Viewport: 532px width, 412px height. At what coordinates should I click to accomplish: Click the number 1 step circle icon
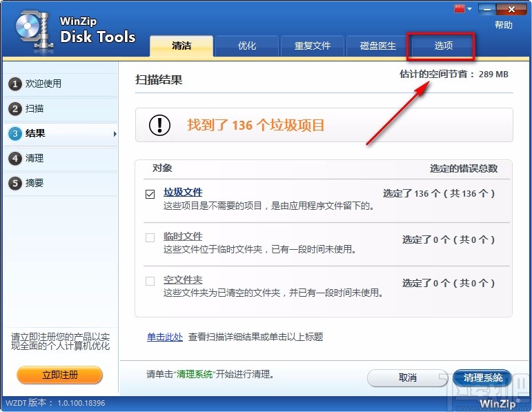(x=15, y=84)
